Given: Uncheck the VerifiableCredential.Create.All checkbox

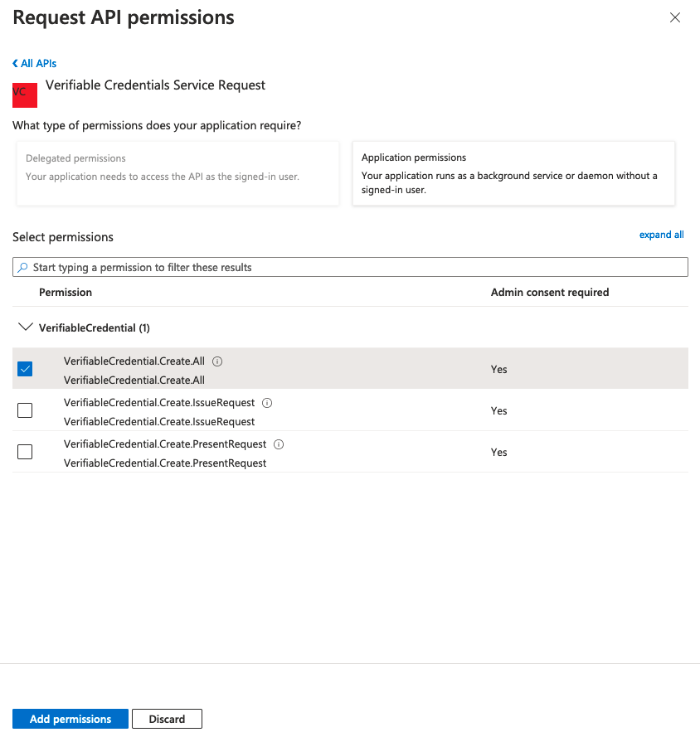Looking at the screenshot, I should [x=25, y=369].
